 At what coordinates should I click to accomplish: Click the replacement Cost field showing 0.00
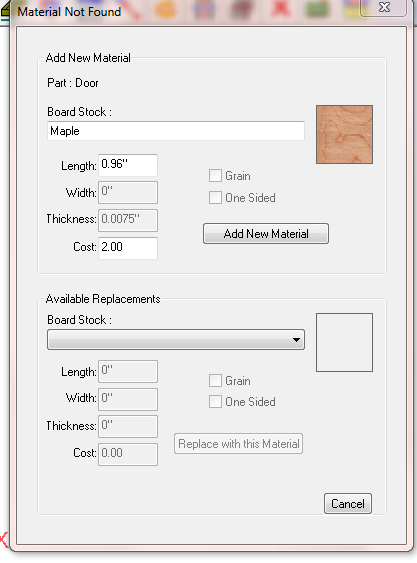(x=128, y=454)
